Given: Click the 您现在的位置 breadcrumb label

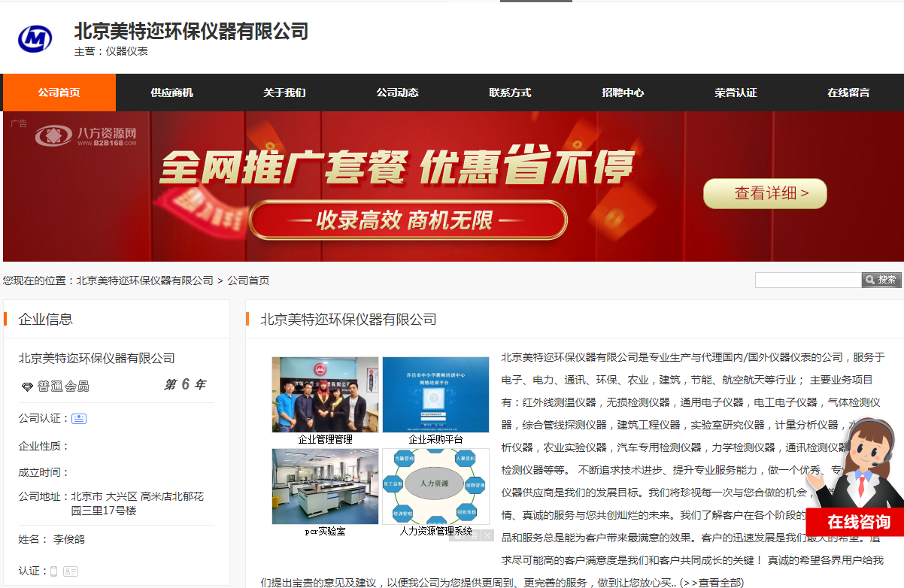Looking at the screenshot, I should coord(39,280).
